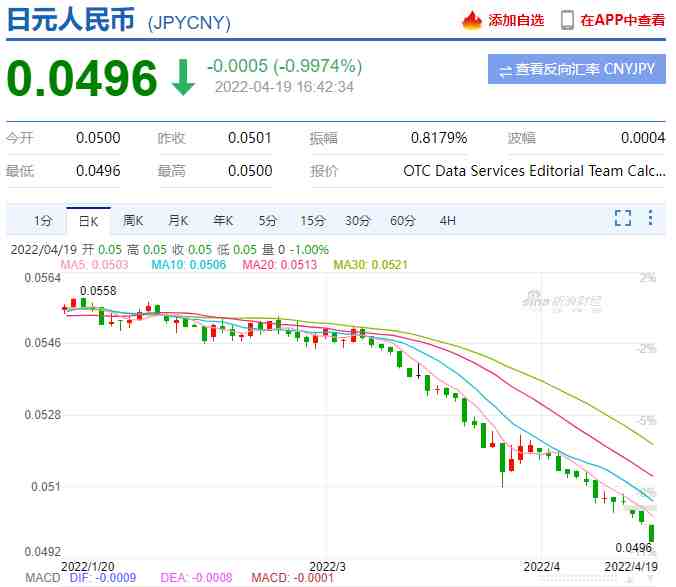Select the 日K chart tab

[x=88, y=222]
